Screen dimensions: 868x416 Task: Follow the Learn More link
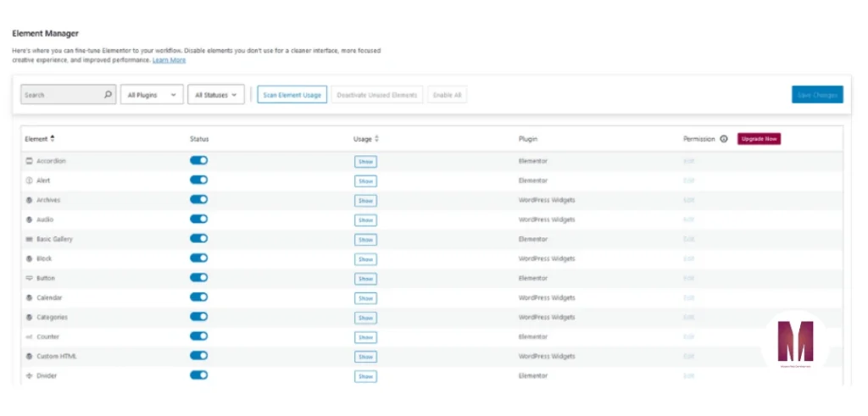coord(169,61)
